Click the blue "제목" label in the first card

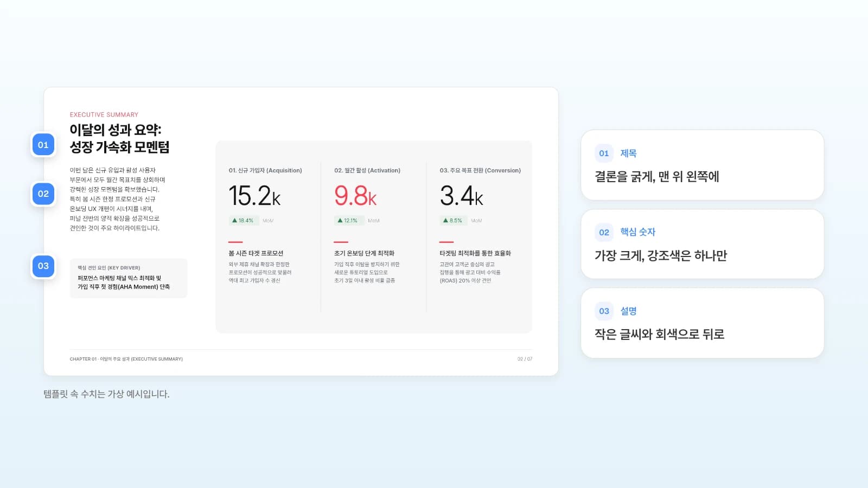pyautogui.click(x=628, y=153)
